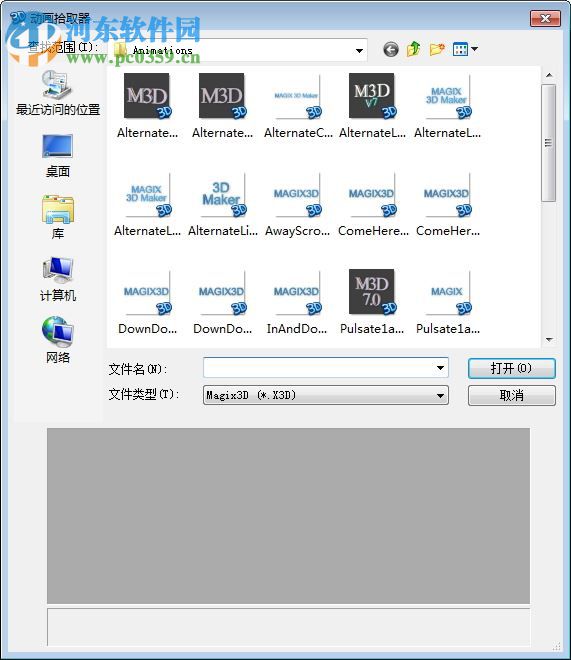Create a new folder

(437, 49)
